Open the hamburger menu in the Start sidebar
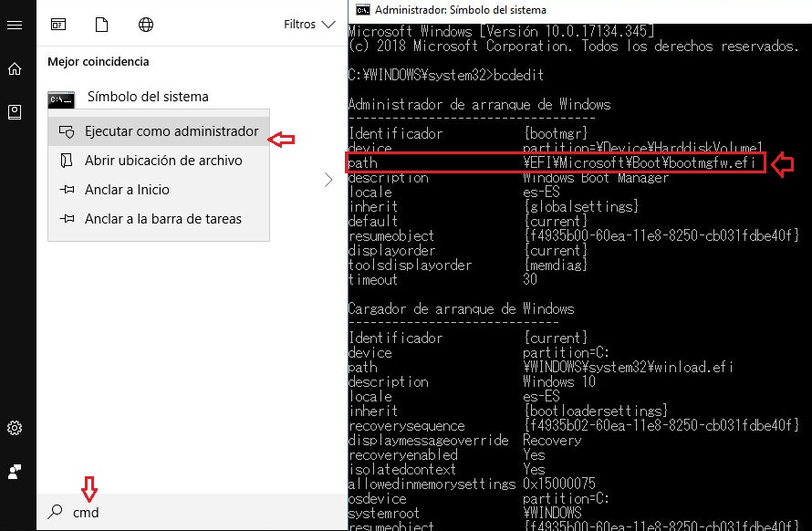 point(15,25)
